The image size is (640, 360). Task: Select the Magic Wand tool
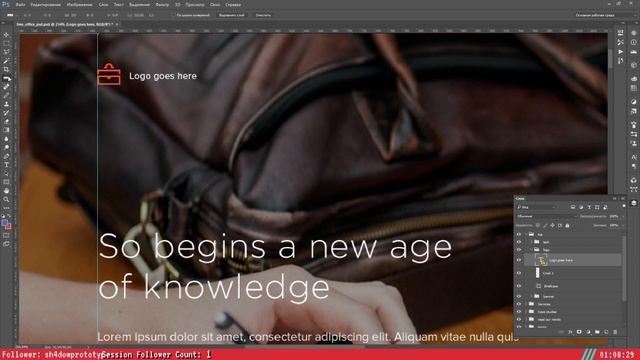(6, 61)
